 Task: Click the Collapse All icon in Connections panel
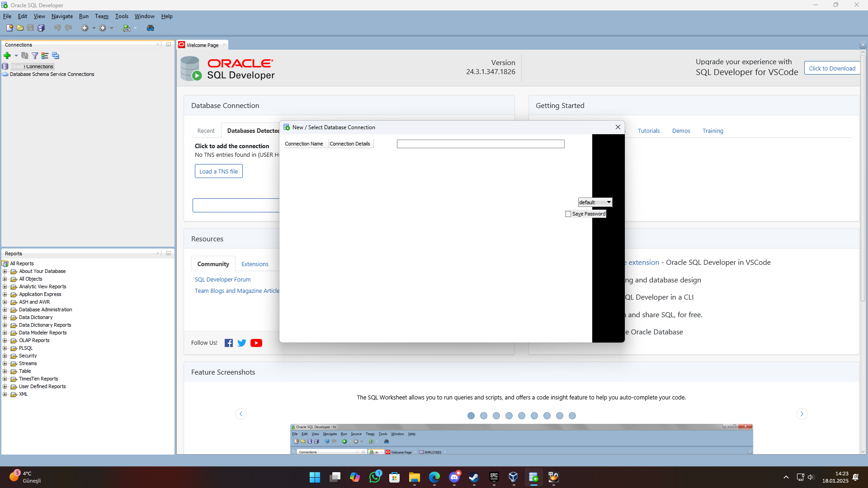56,56
